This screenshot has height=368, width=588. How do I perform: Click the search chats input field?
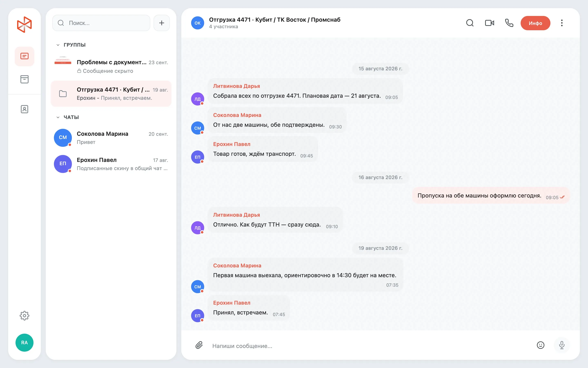point(101,23)
